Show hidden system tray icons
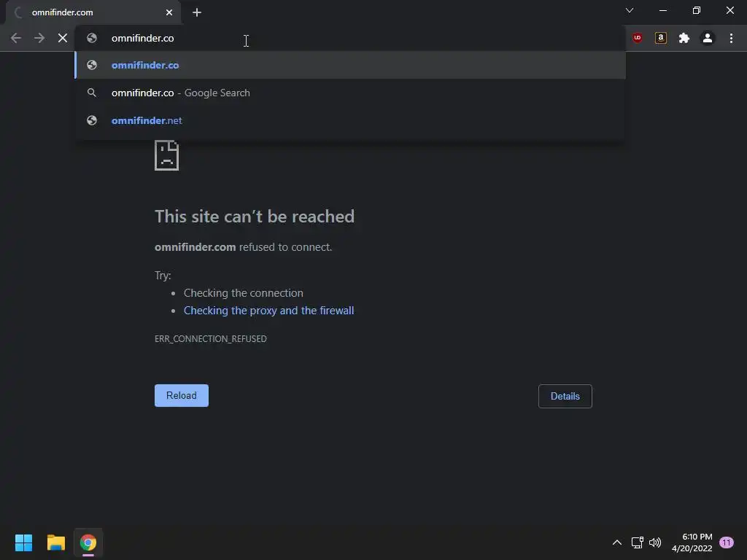 click(x=617, y=542)
